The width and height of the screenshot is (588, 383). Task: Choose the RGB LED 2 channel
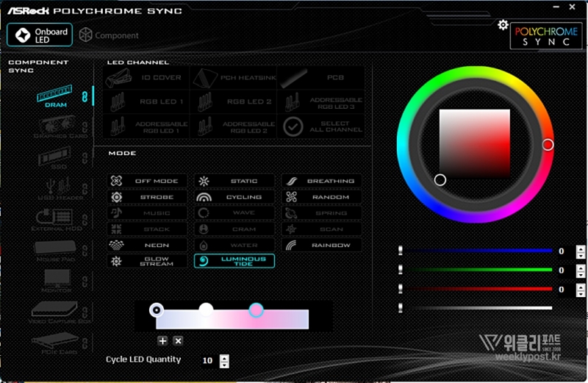click(233, 101)
